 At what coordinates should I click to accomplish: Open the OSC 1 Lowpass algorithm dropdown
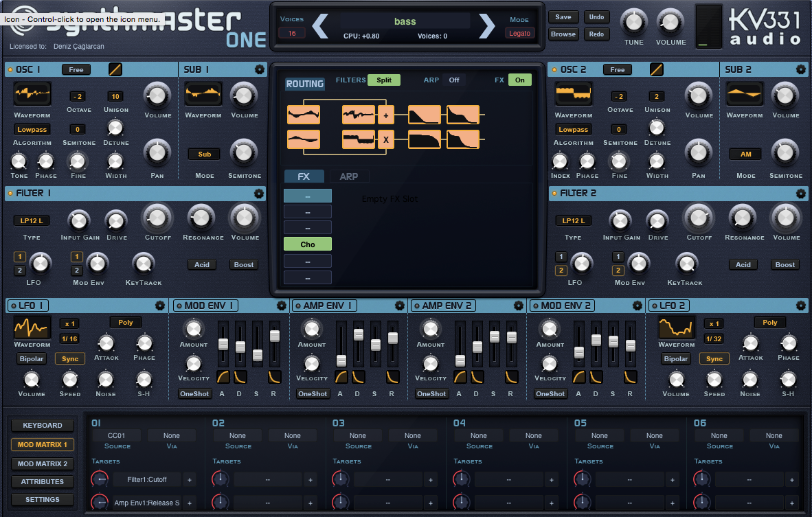(x=32, y=129)
